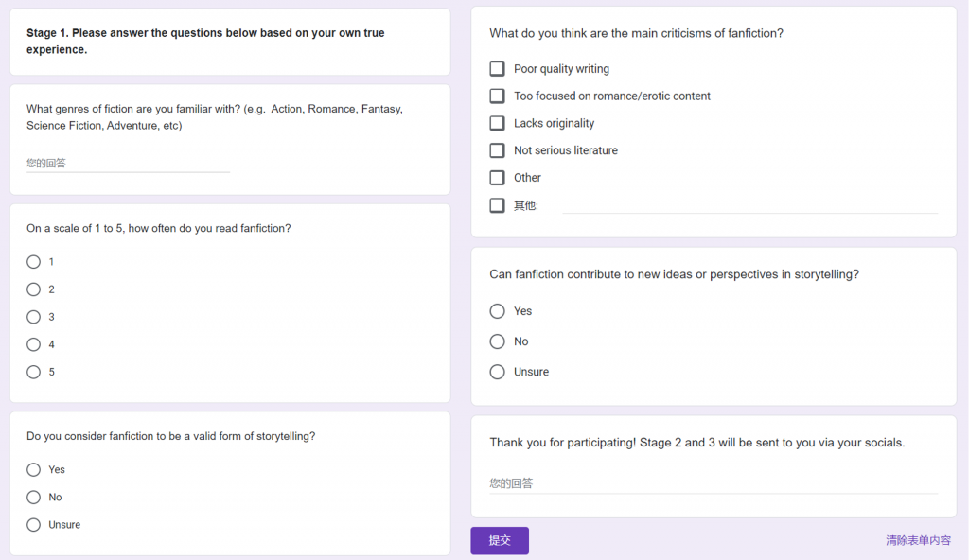Click the 其他 custom text line
Image resolution: width=969 pixels, height=560 pixels.
[749, 206]
